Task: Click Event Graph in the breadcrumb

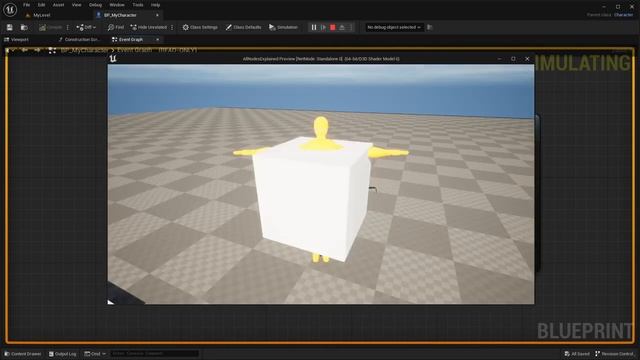Action: tap(135, 50)
